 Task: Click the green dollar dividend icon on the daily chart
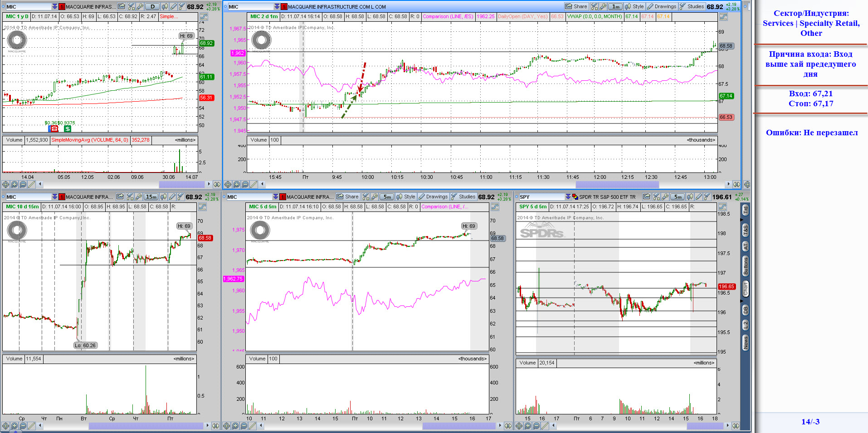[68, 129]
